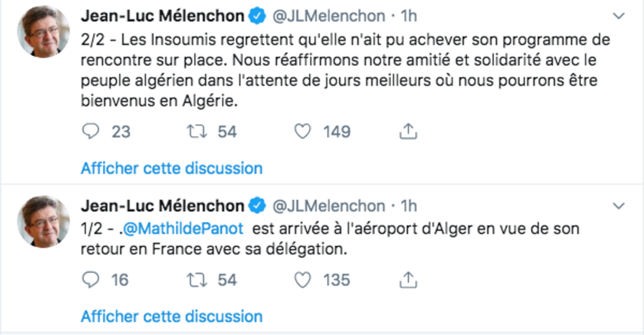Share the 2/2 tweet via share icon
The width and height of the screenshot is (644, 335).
coord(408,131)
